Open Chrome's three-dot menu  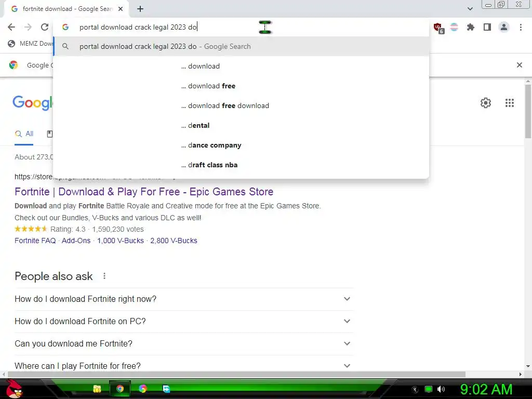[x=521, y=27]
